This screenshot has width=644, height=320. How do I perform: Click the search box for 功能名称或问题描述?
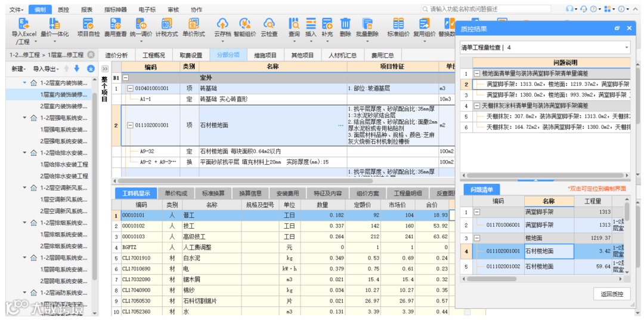(x=486, y=8)
